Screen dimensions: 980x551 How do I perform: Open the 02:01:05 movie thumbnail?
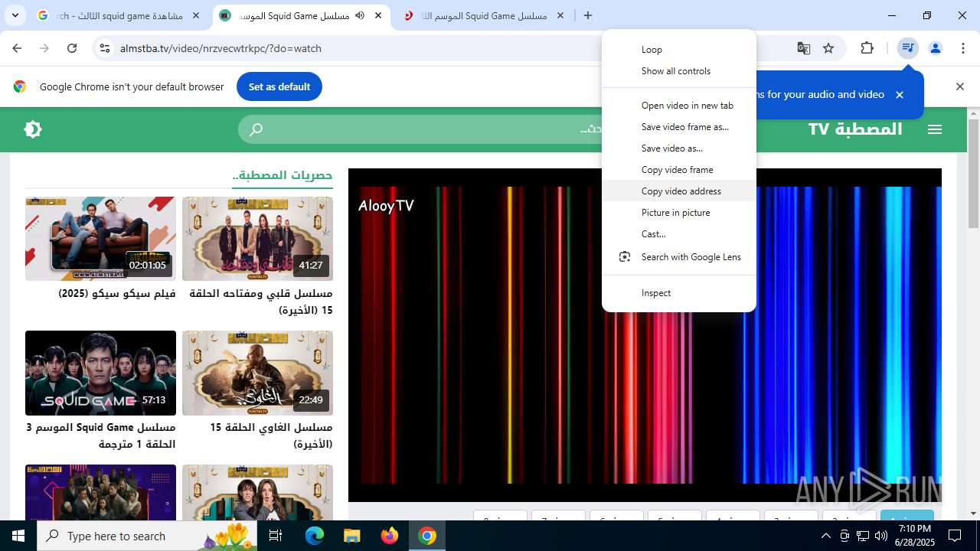(100, 239)
